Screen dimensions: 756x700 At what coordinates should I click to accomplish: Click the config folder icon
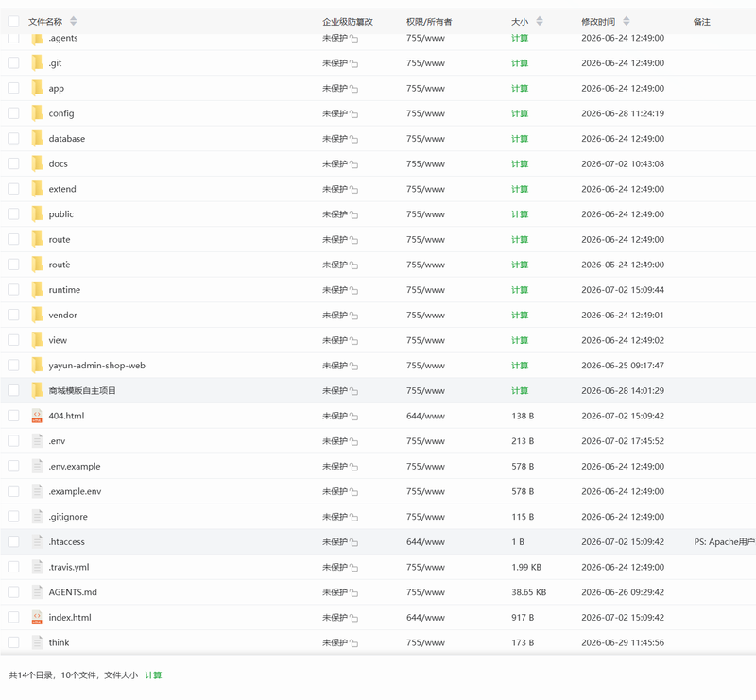[x=37, y=112]
